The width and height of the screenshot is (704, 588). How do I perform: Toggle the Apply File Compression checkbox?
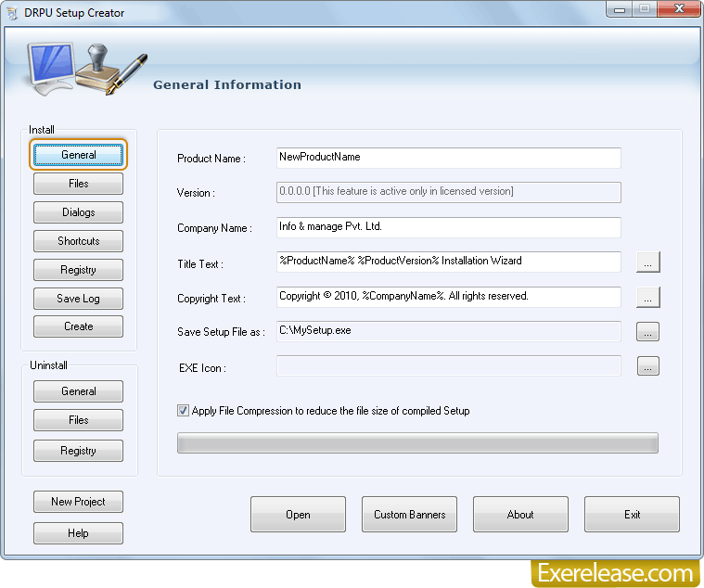tap(183, 410)
